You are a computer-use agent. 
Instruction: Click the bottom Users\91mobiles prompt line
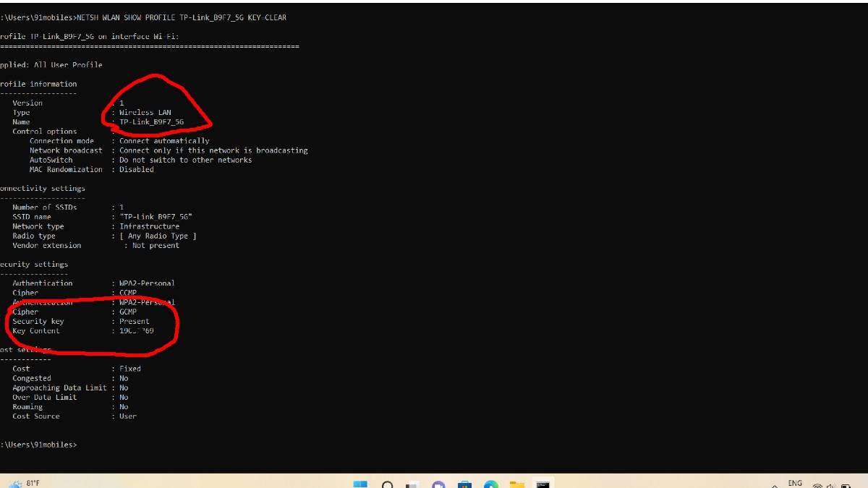38,445
